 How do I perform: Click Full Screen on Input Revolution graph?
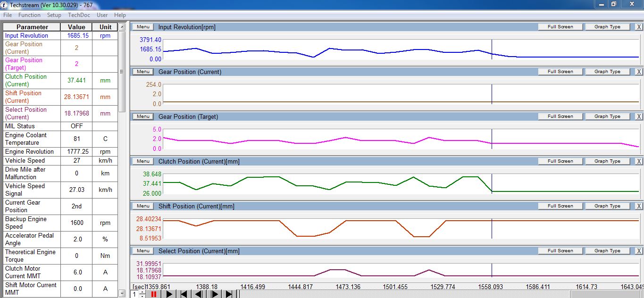point(560,27)
